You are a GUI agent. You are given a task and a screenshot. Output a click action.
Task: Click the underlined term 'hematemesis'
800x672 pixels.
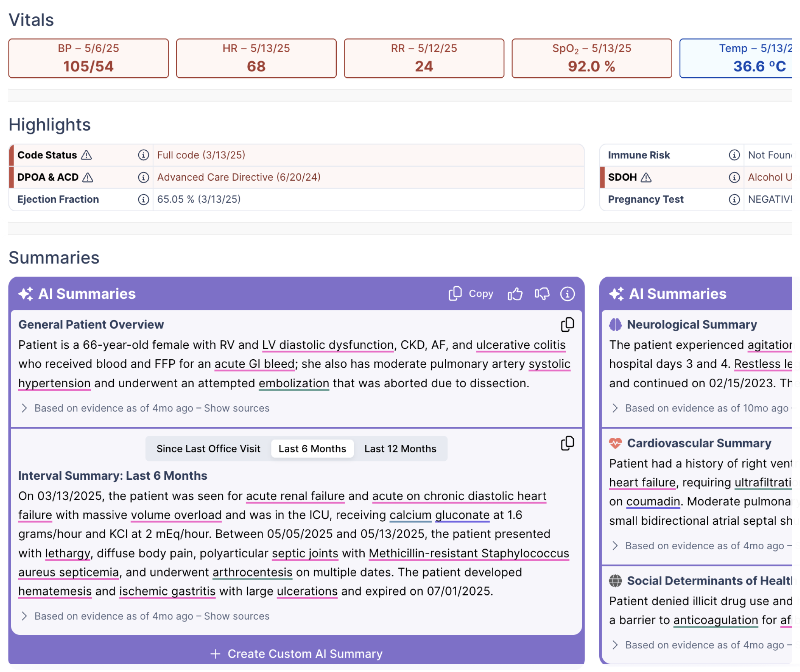click(x=55, y=591)
